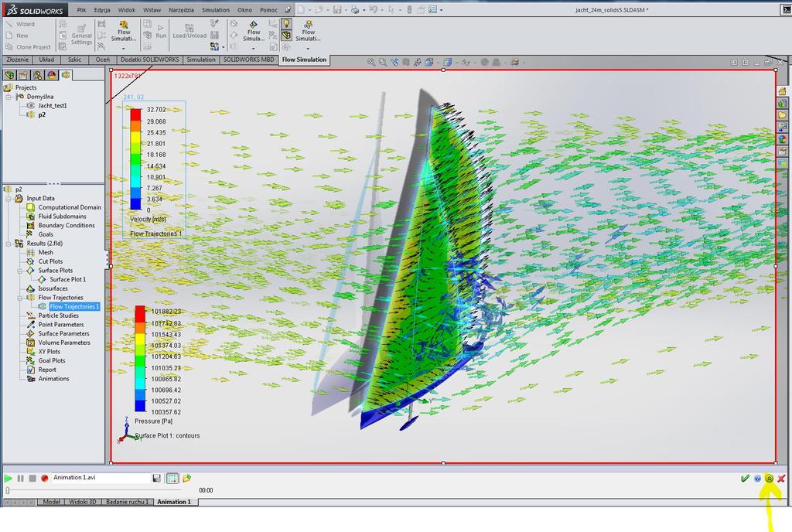Click the Zoom to Area icon

coord(383,62)
